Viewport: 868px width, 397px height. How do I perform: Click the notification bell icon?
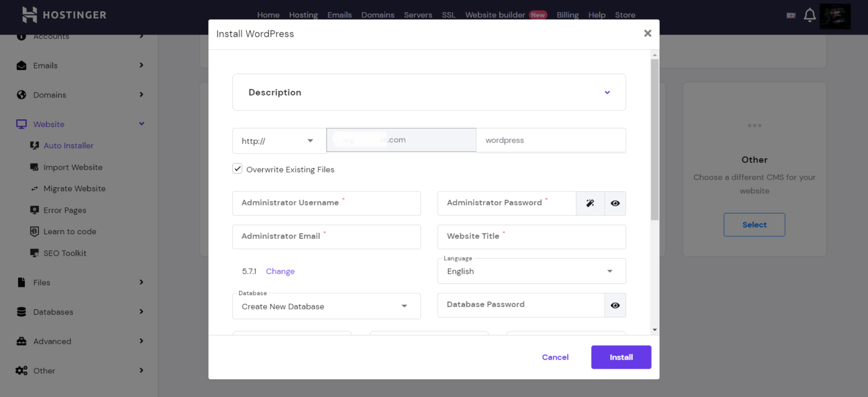click(810, 15)
